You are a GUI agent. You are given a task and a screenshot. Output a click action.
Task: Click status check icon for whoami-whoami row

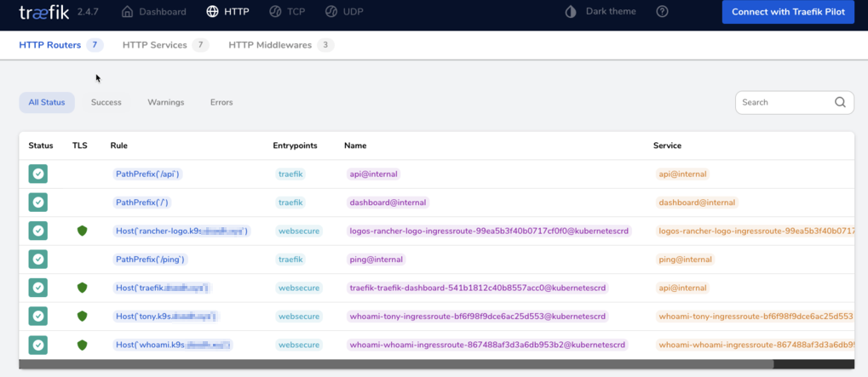click(38, 345)
